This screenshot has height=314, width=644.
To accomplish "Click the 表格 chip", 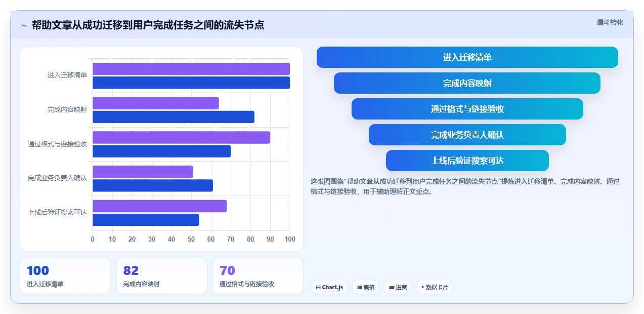I will pos(366,287).
